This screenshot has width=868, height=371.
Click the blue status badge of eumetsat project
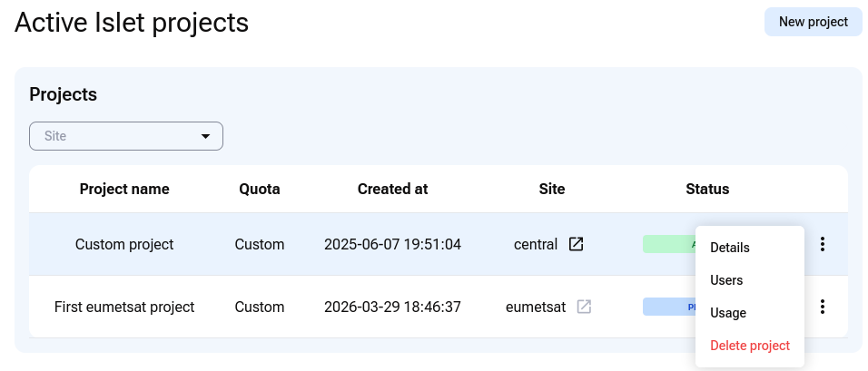point(669,307)
